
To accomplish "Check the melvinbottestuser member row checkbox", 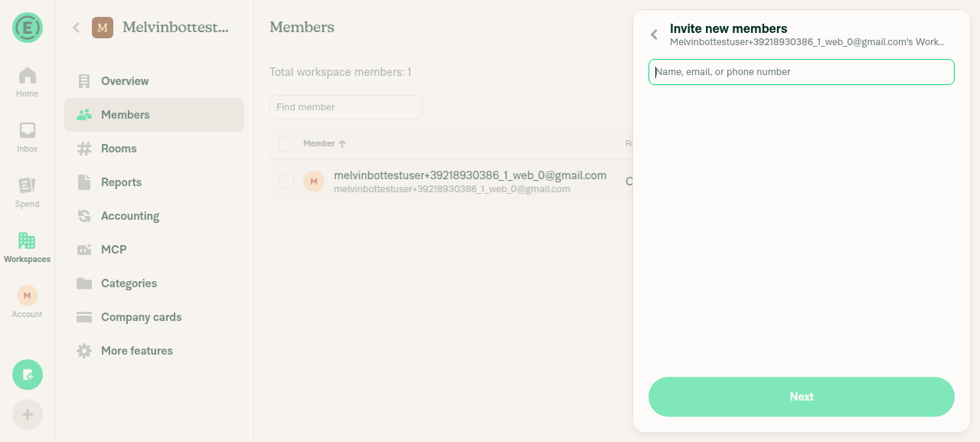I will click(x=286, y=182).
